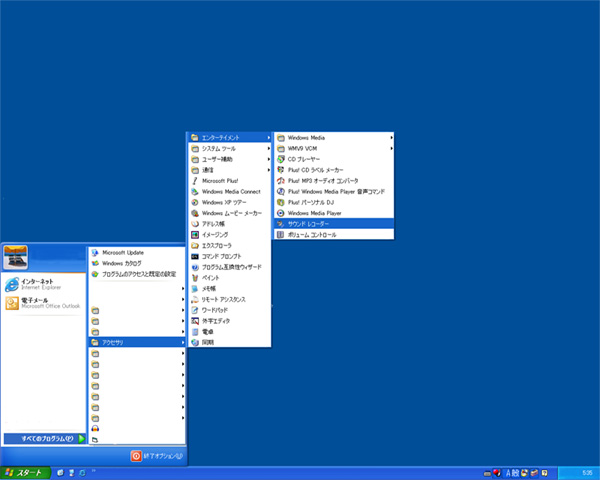600x480 pixels.
Task: Click the すべてのプログラム button
Action: click(x=45, y=439)
